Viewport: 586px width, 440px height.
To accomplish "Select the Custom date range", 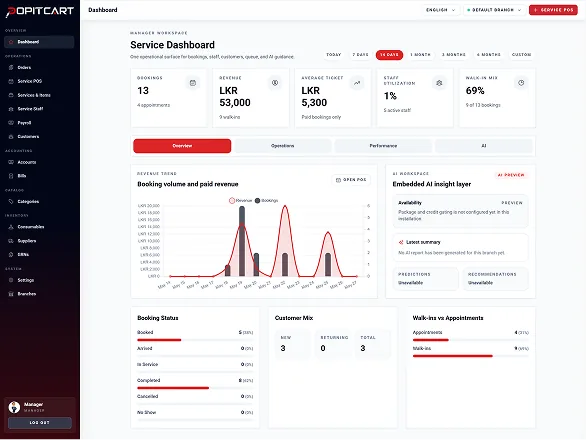I will [521, 55].
